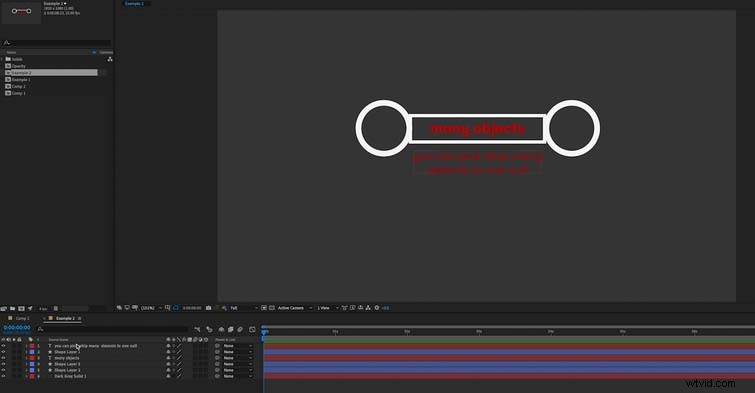Open Show Channel color management icon

click(224, 308)
